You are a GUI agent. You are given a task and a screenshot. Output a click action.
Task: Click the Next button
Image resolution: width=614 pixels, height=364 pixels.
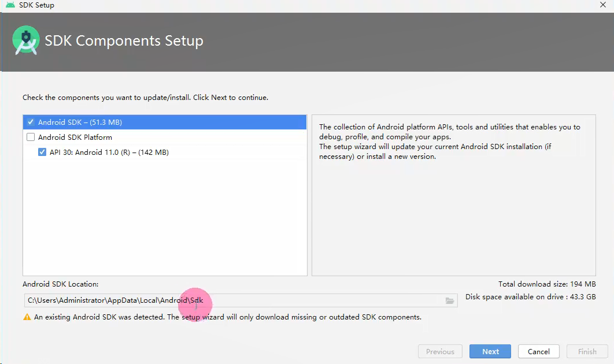click(x=490, y=351)
